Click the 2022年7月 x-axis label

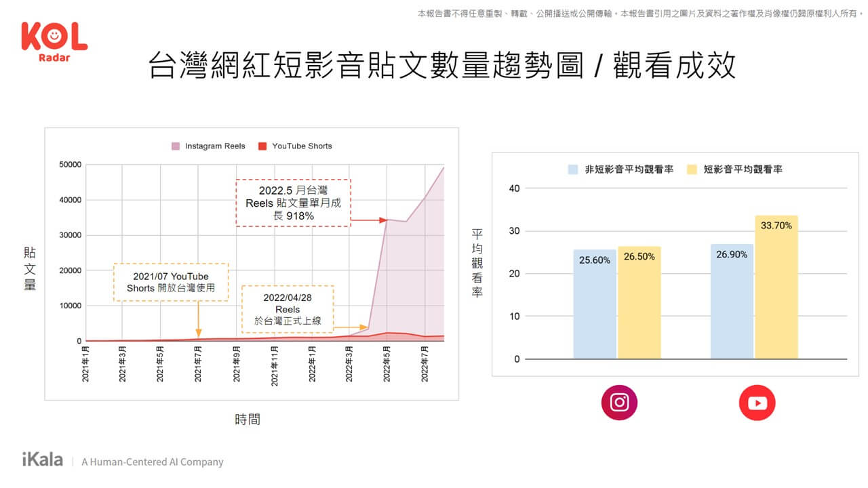[x=426, y=365]
